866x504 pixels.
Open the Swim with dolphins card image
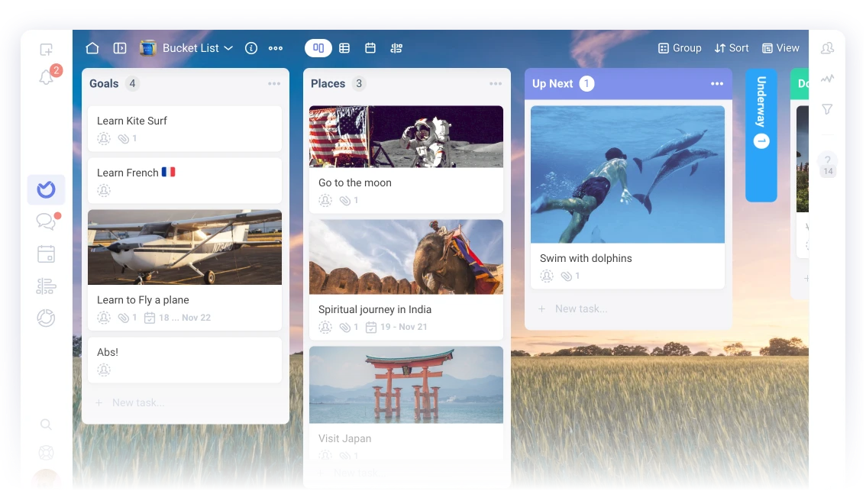(628, 175)
